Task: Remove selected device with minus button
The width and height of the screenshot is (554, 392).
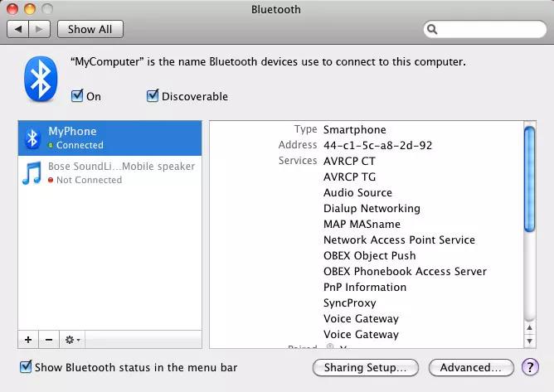Action: pos(49,340)
